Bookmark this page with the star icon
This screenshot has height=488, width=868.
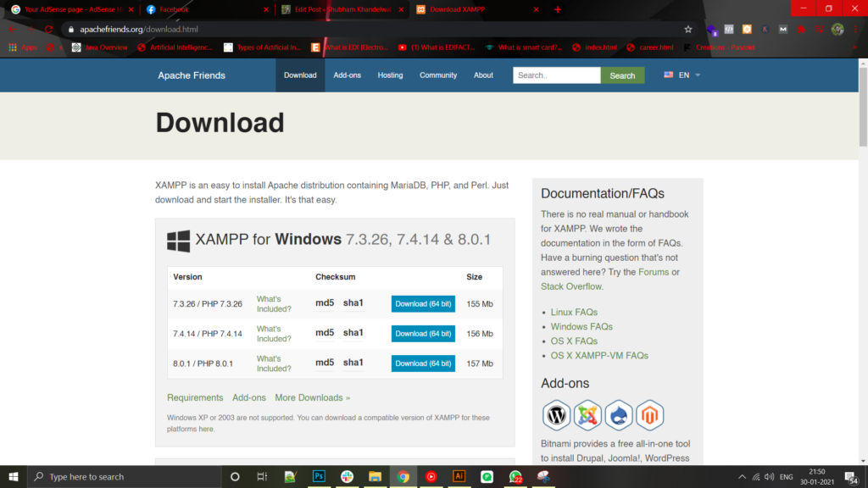[688, 30]
